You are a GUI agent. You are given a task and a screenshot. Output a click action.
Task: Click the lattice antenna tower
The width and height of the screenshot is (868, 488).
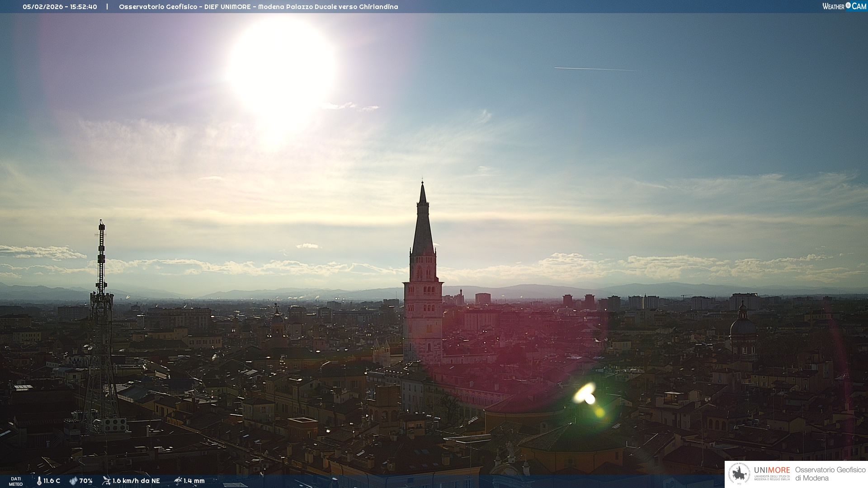click(101, 316)
